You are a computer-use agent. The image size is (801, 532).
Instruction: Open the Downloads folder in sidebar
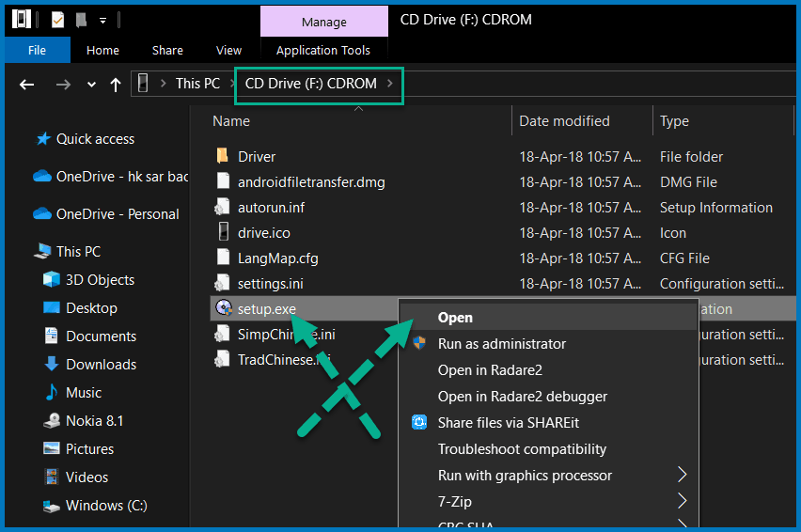pyautogui.click(x=102, y=364)
